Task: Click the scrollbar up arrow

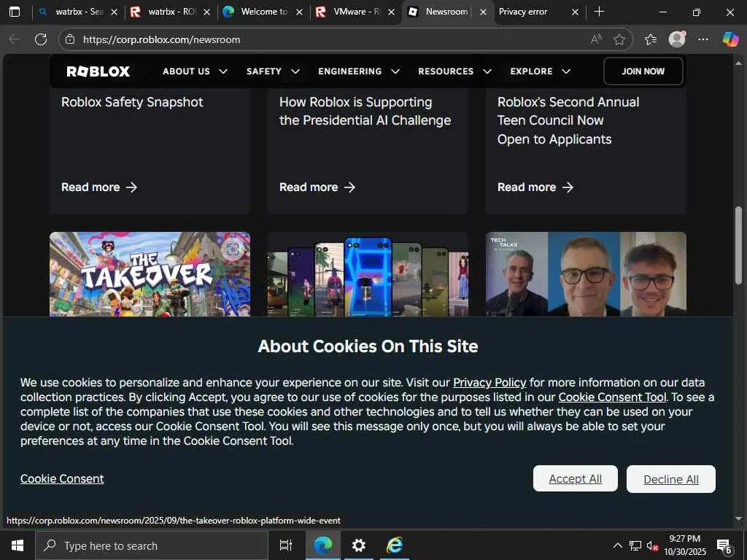Action: (738, 63)
